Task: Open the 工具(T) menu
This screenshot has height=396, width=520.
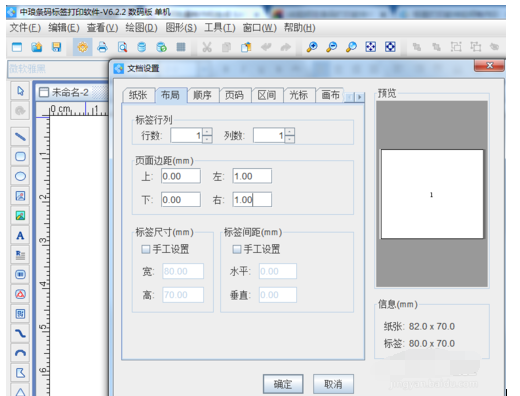Action: 220,28
